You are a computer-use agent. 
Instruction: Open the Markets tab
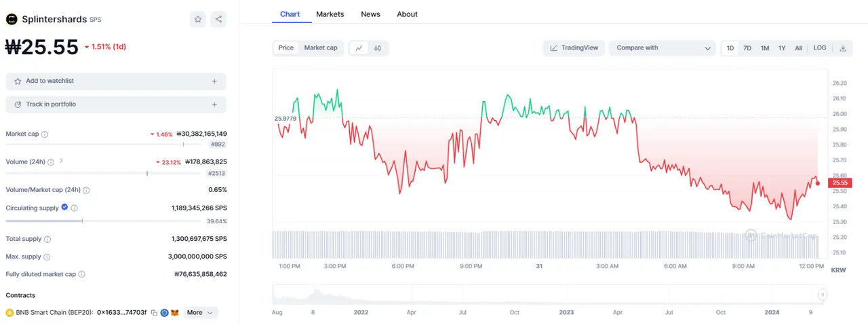point(330,14)
